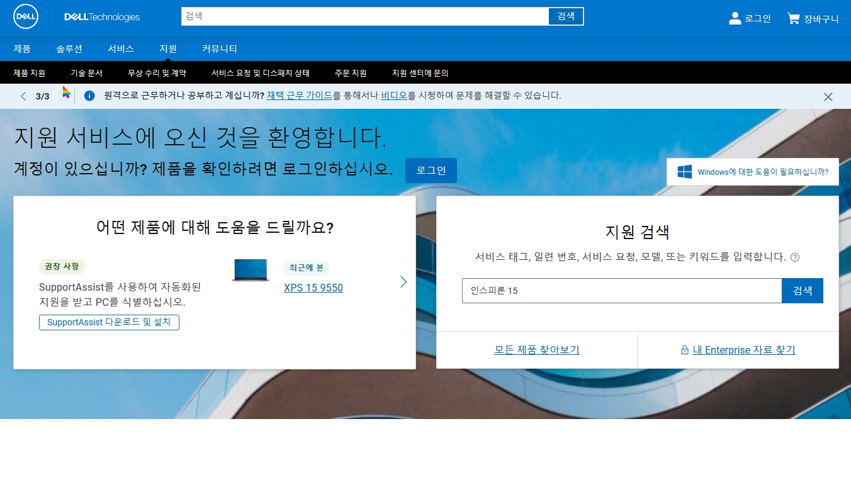
Task: Click the Windows logo on the help button
Action: pyautogui.click(x=684, y=171)
